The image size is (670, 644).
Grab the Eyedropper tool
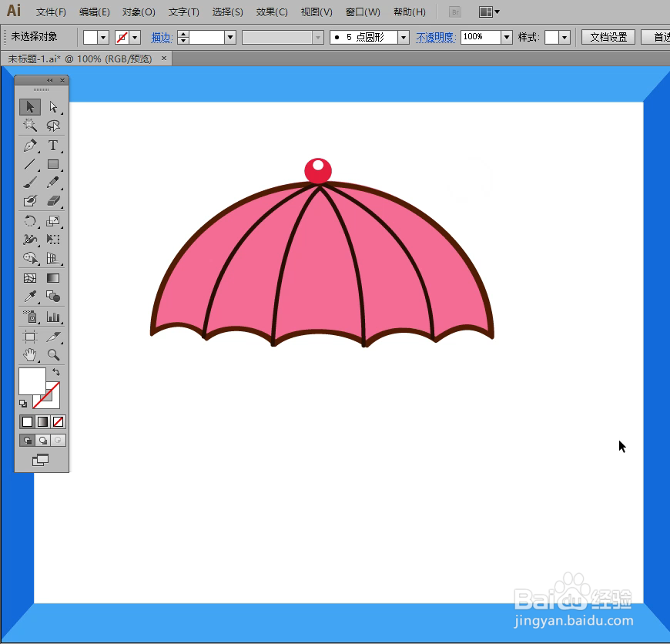point(29,296)
